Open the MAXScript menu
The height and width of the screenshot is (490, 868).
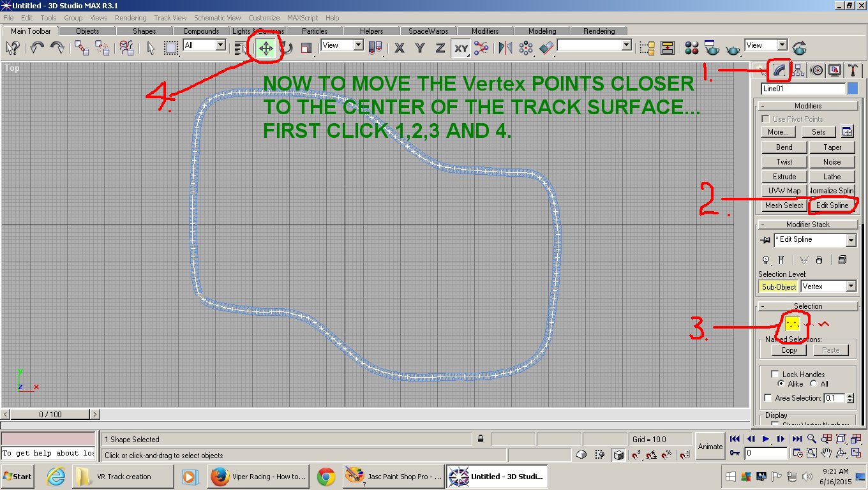coord(303,18)
